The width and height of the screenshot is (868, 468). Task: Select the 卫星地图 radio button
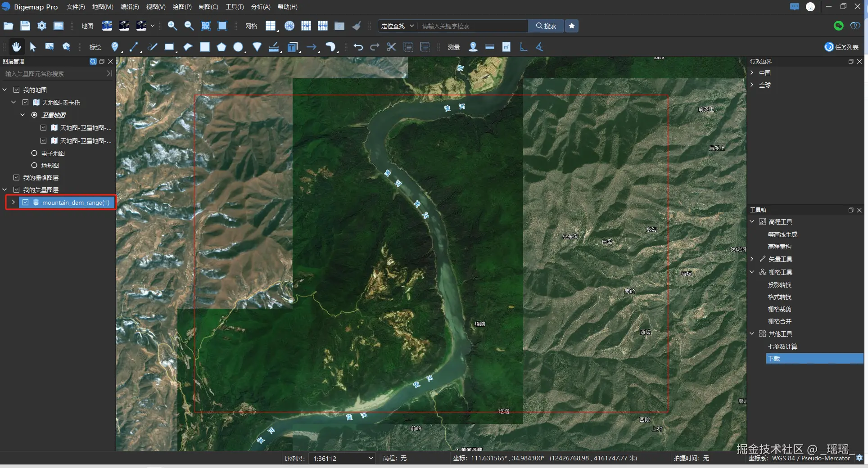pyautogui.click(x=34, y=115)
